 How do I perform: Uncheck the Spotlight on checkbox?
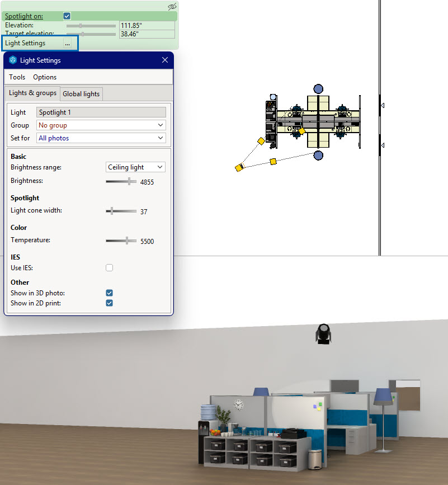[x=67, y=16]
